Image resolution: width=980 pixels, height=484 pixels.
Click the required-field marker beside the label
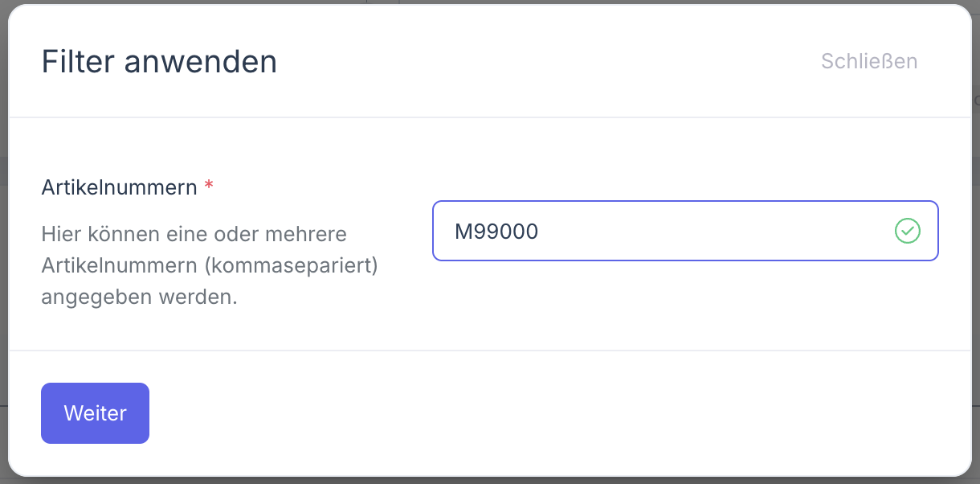pos(208,186)
